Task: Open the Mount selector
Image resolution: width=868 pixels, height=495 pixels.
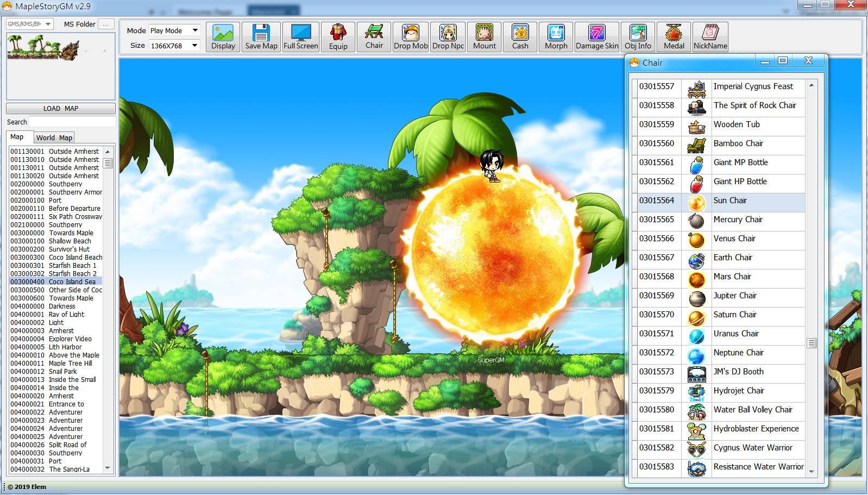Action: [484, 36]
